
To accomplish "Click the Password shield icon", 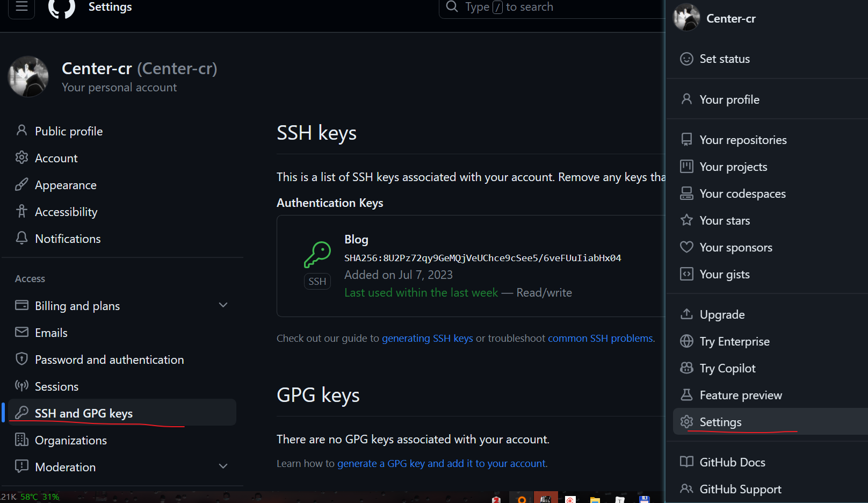I will (21, 359).
